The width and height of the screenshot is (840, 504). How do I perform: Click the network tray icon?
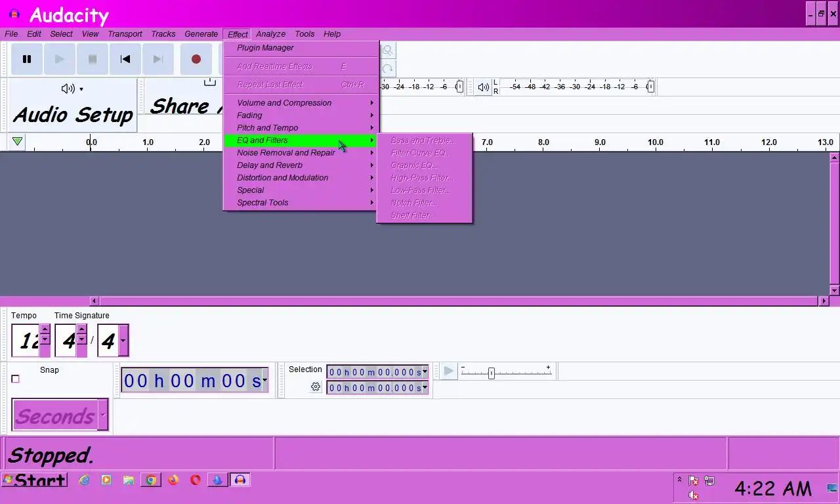click(x=709, y=480)
